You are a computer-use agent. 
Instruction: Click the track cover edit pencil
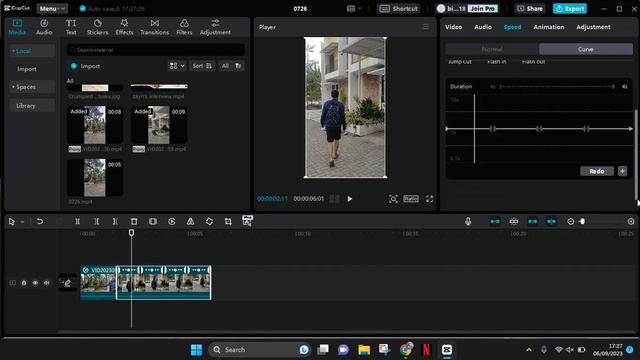(x=67, y=282)
